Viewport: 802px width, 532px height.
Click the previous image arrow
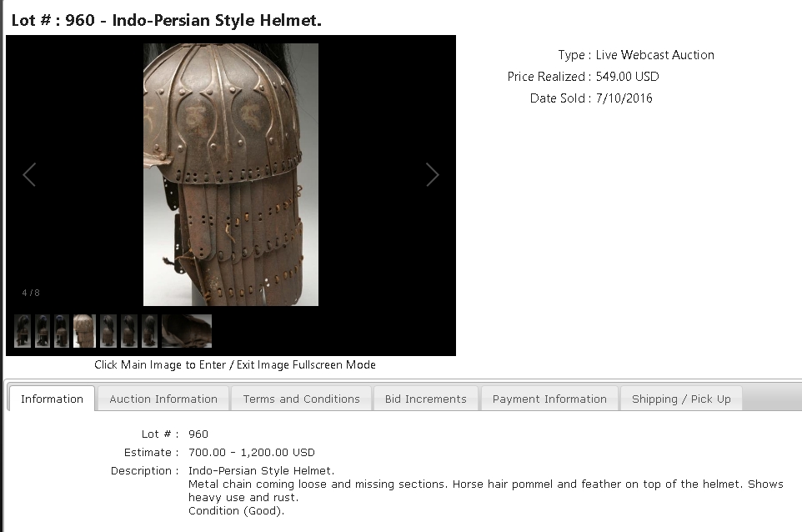click(x=29, y=175)
